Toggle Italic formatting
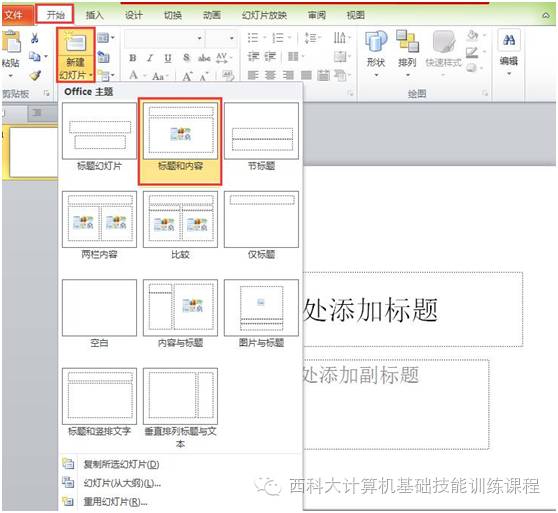 tap(150, 58)
